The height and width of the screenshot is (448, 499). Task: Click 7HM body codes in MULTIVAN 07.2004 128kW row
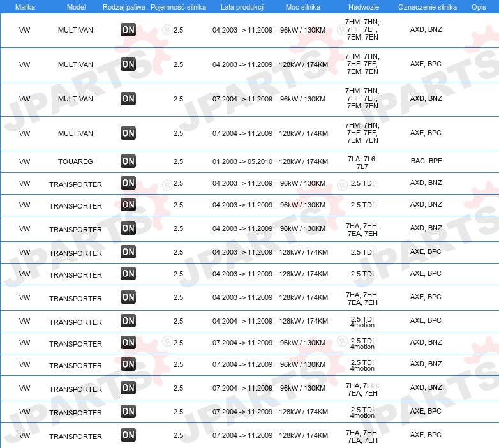point(362,133)
